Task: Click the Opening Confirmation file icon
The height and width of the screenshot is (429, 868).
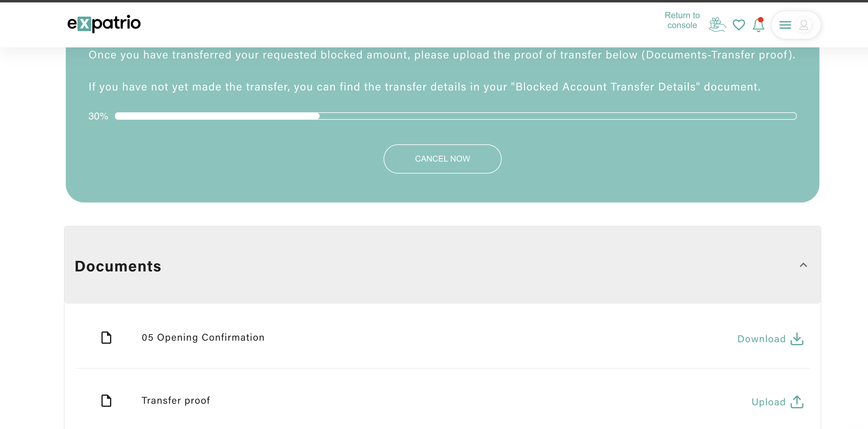Action: click(x=106, y=338)
